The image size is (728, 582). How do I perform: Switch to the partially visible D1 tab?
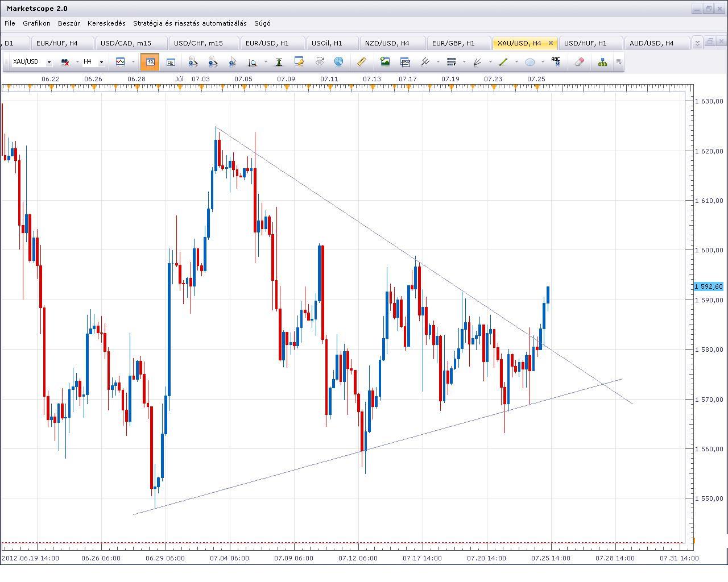point(14,43)
